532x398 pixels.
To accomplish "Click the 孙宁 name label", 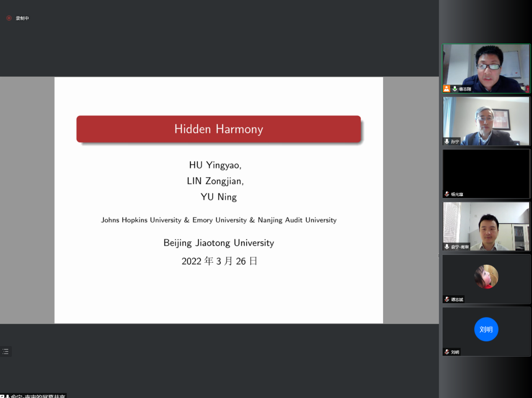I will 455,142.
